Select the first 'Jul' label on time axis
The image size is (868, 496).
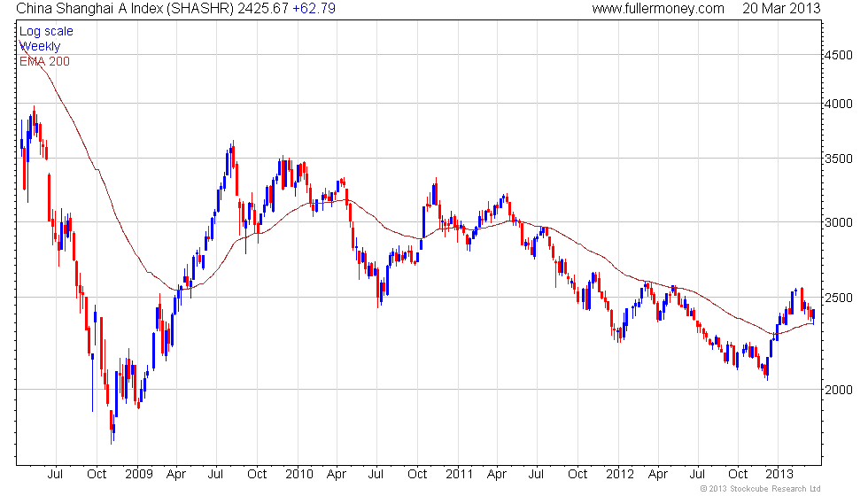tap(55, 475)
